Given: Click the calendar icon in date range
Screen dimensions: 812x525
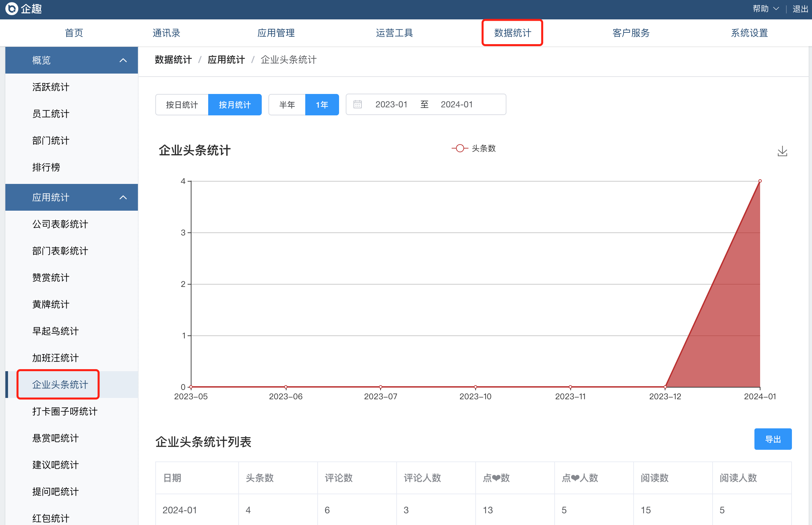Looking at the screenshot, I should coord(357,104).
